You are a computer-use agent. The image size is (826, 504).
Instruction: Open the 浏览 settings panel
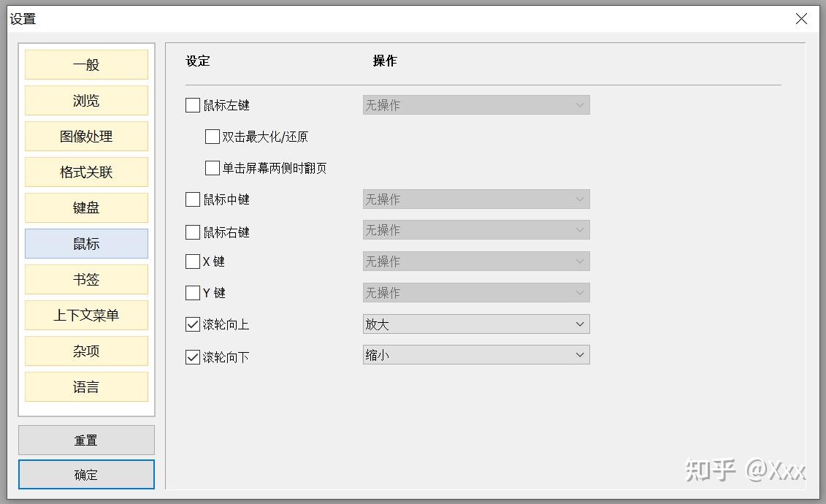click(x=85, y=100)
